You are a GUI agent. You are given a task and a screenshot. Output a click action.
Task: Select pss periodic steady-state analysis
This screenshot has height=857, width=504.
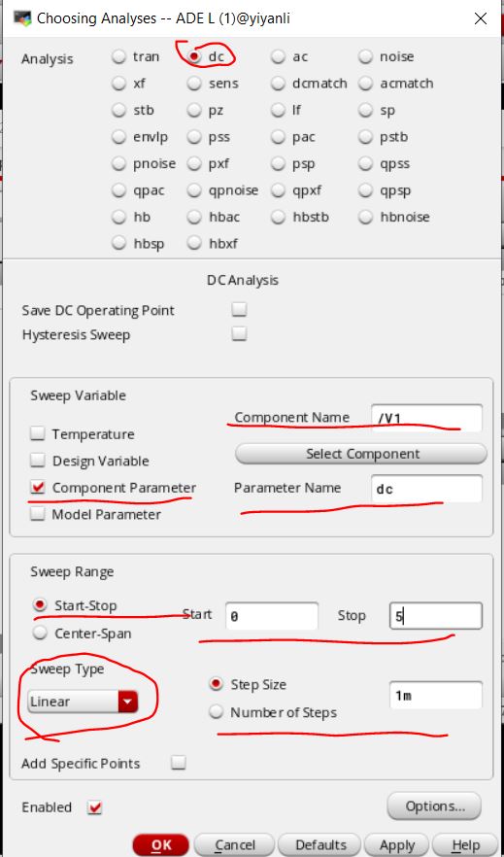tap(194, 137)
